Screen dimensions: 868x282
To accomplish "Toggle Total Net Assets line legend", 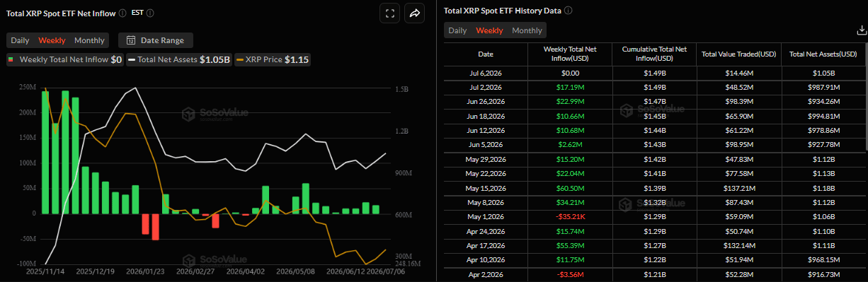I will (179, 60).
